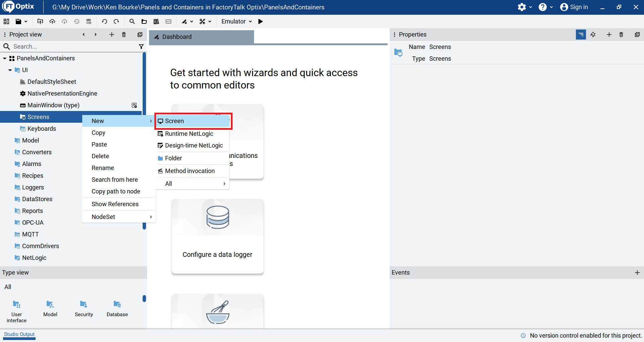Run the emulator with play button

click(260, 21)
